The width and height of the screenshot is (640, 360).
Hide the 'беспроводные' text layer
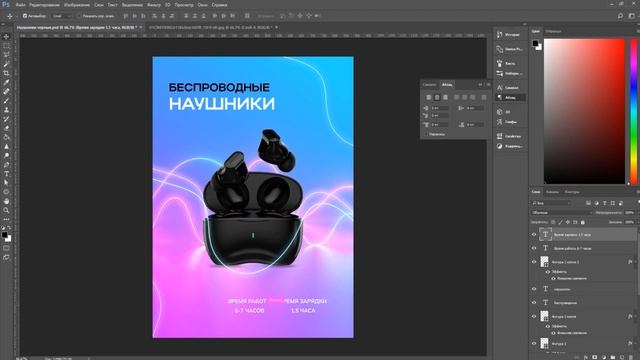coord(534,302)
